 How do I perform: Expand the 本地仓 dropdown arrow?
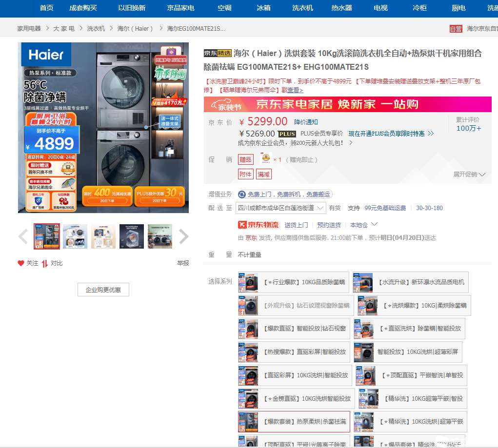pos(375,224)
